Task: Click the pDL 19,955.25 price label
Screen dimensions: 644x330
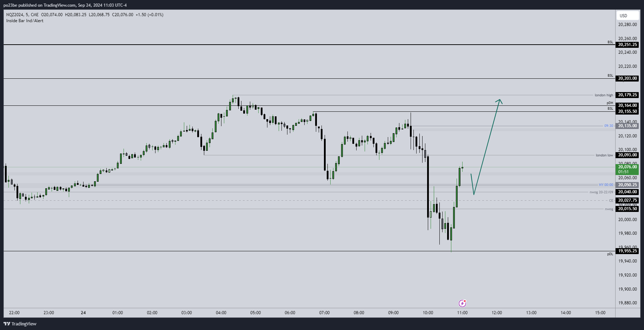Action: point(627,251)
